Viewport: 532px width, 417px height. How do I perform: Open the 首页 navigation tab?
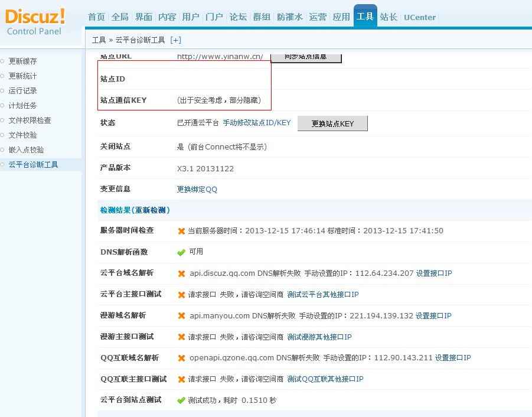[96, 17]
